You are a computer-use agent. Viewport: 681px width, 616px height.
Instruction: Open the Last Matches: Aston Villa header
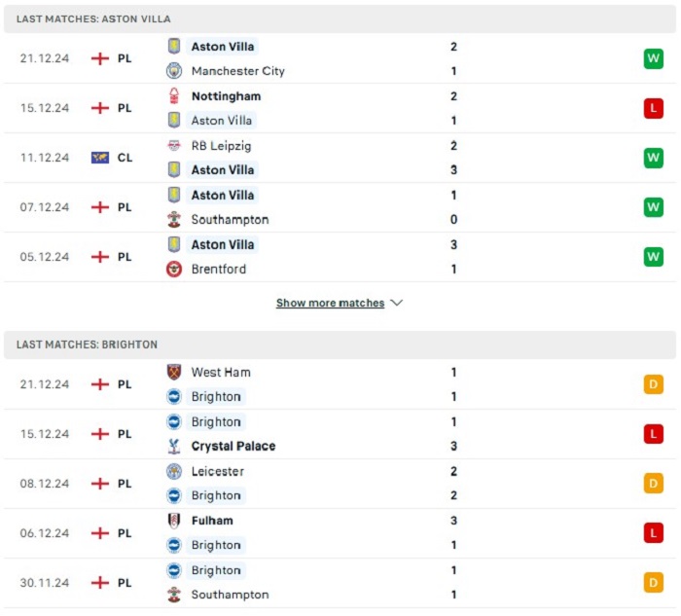pos(340,19)
